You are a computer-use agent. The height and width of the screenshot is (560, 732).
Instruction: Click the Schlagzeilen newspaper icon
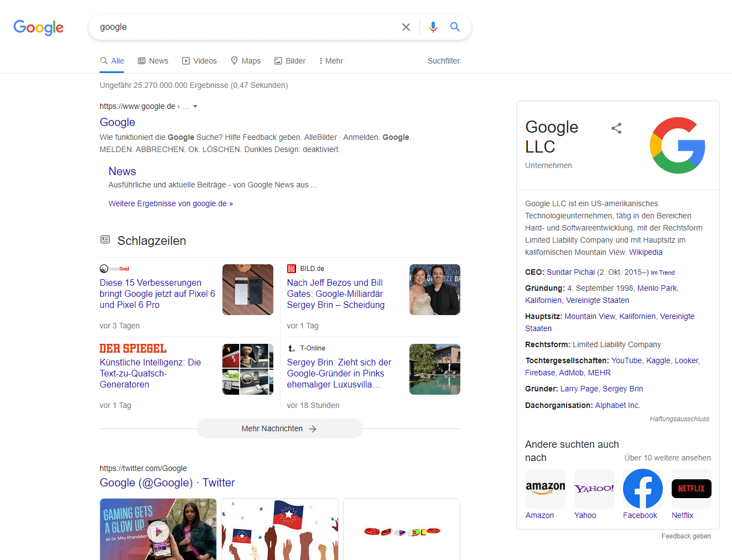click(105, 239)
